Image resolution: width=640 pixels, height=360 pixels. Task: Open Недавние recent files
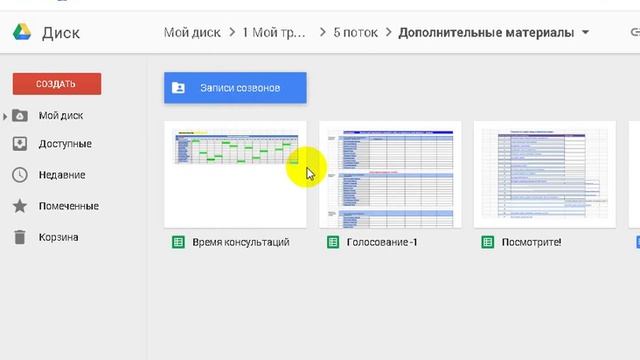62,175
